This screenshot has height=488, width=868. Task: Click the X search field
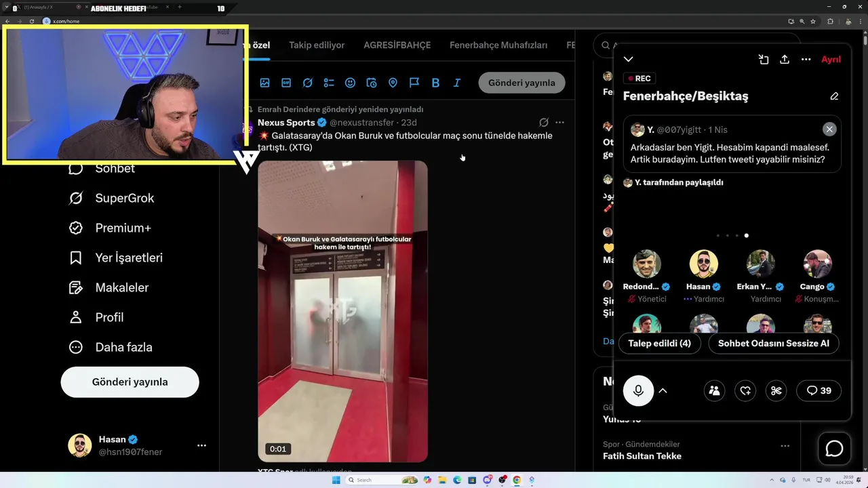click(696, 45)
